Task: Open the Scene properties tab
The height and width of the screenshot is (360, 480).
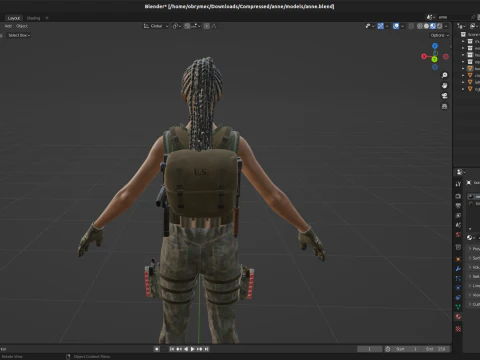Action: point(458,225)
